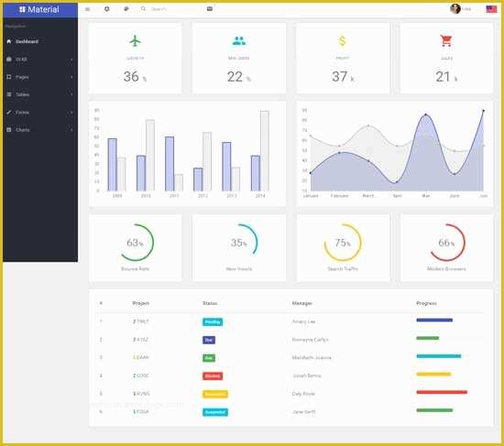Open Tables in the navigation sidebar

tap(40, 94)
